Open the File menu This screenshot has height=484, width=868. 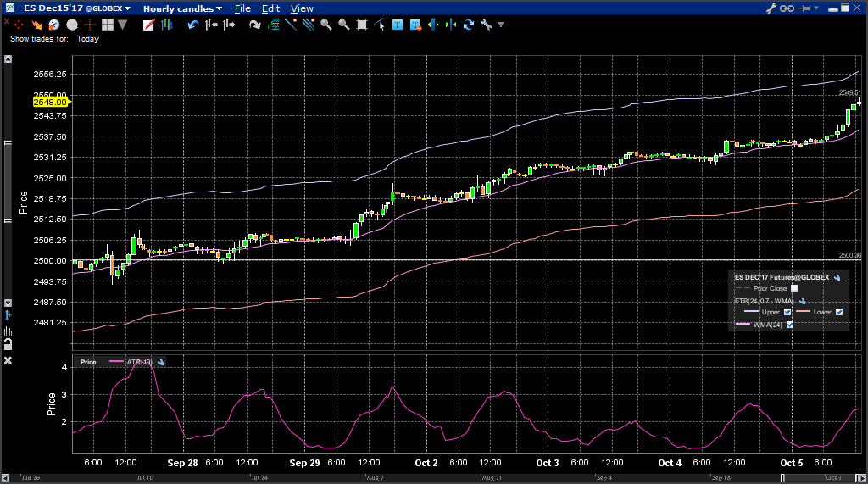242,8
